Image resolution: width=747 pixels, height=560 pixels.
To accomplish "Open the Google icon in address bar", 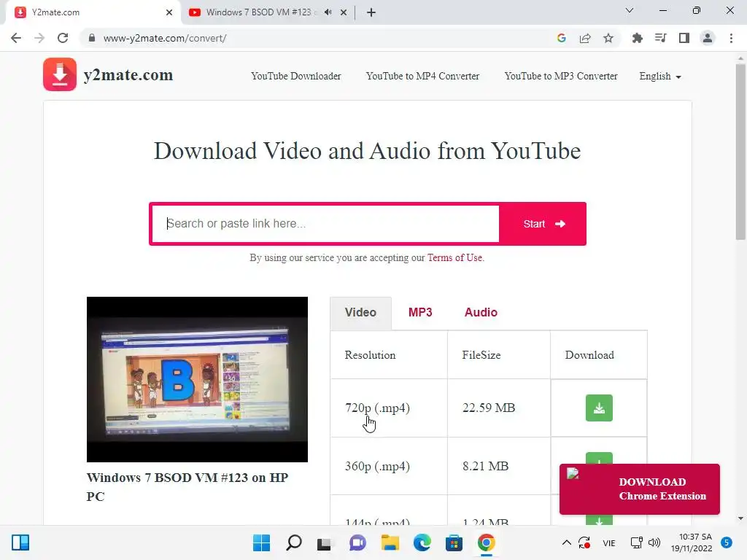I will [562, 38].
